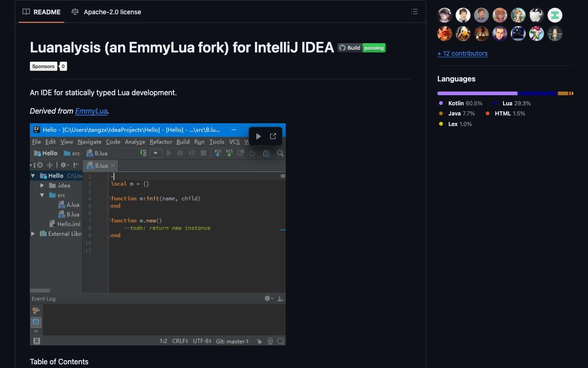
Task: Open the File menu in the IDE screenshot
Action: (36, 142)
